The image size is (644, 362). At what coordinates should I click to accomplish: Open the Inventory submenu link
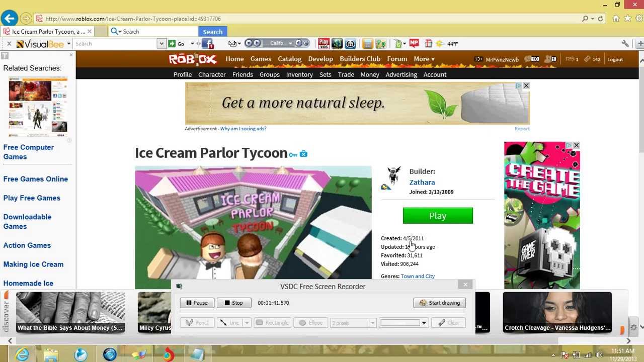(x=299, y=74)
